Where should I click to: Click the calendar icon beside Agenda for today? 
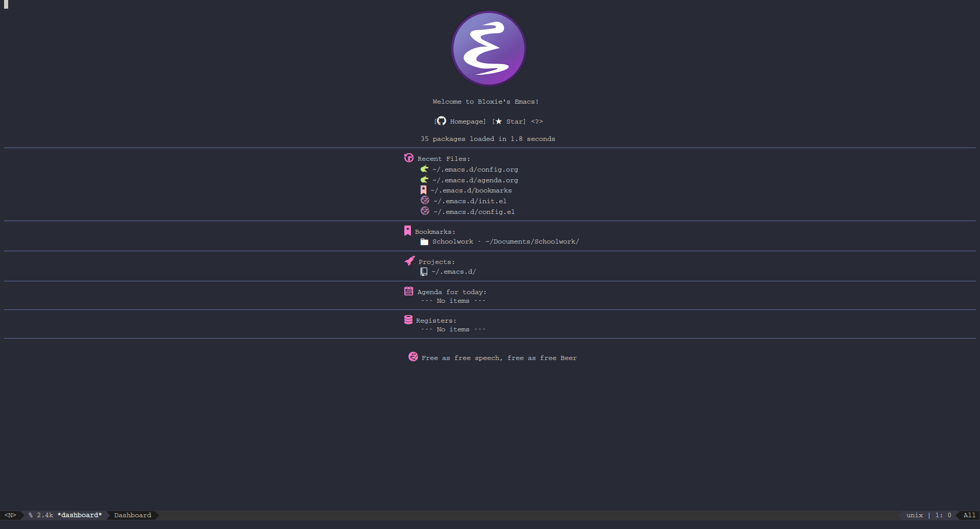(408, 291)
